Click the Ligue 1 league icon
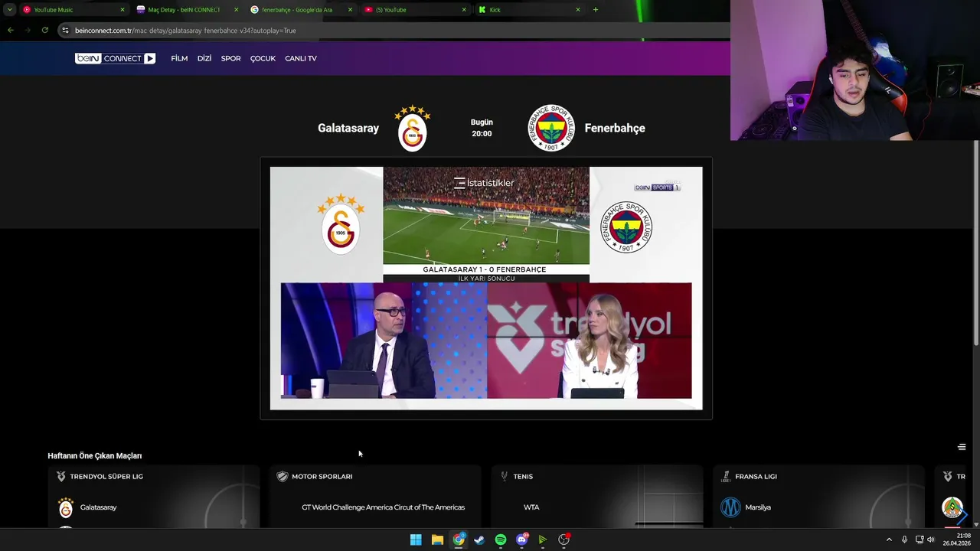This screenshot has width=980, height=551. tap(726, 476)
